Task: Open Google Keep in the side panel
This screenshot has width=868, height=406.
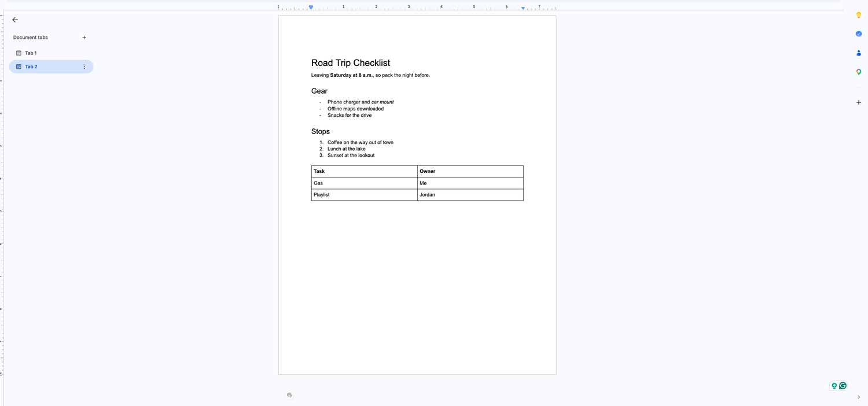Action: pyautogui.click(x=859, y=15)
